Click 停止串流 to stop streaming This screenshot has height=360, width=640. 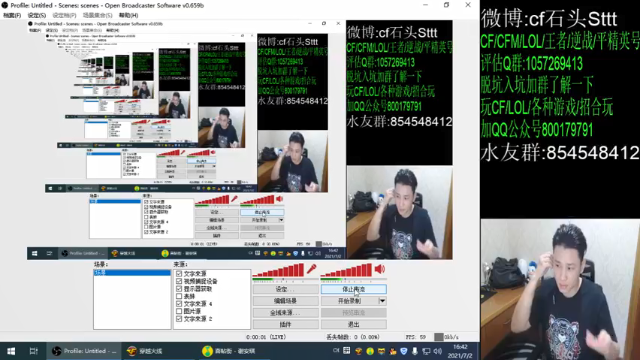(x=353, y=289)
